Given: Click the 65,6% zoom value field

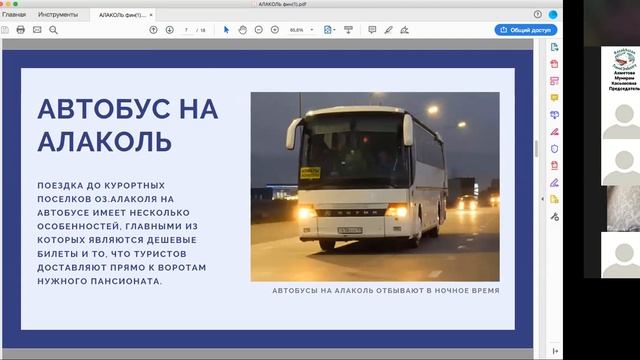Looking at the screenshot, I should 297,30.
